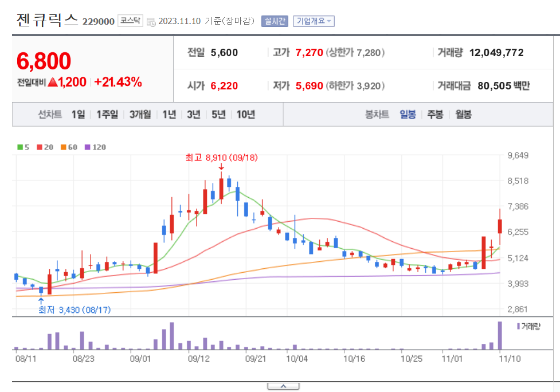560x392 pixels.
Task: Select the 1일 line chart period
Action: (78, 115)
